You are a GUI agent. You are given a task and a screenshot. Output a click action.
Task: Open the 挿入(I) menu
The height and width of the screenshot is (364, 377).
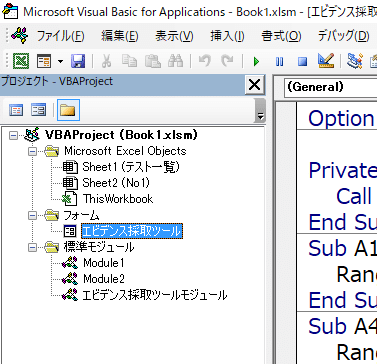(x=227, y=36)
